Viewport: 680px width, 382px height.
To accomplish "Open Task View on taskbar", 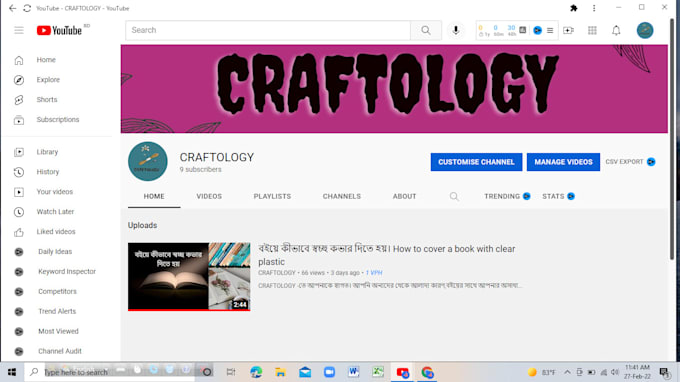I will pos(231,372).
